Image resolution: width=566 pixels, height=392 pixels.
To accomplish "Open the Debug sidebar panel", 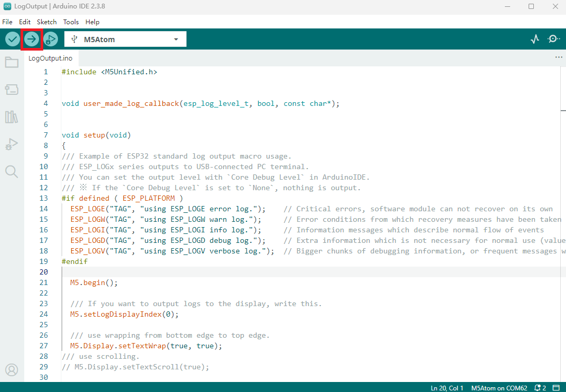I will tap(12, 144).
